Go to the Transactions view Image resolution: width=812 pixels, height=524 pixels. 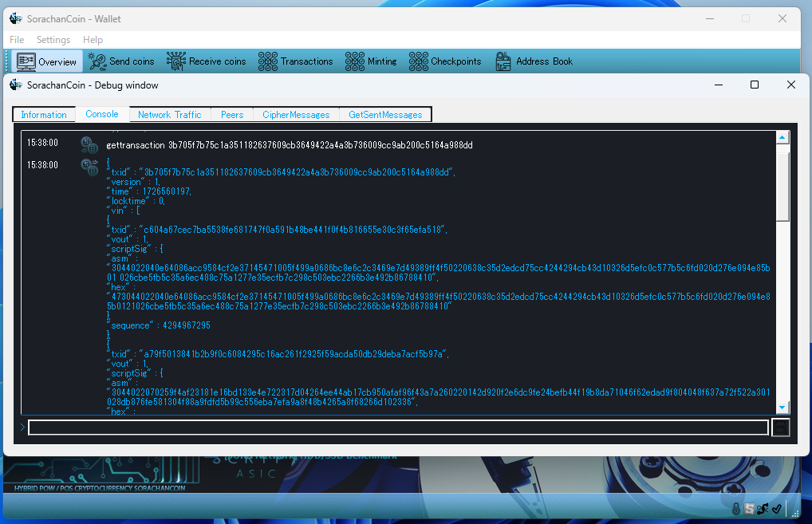click(296, 61)
